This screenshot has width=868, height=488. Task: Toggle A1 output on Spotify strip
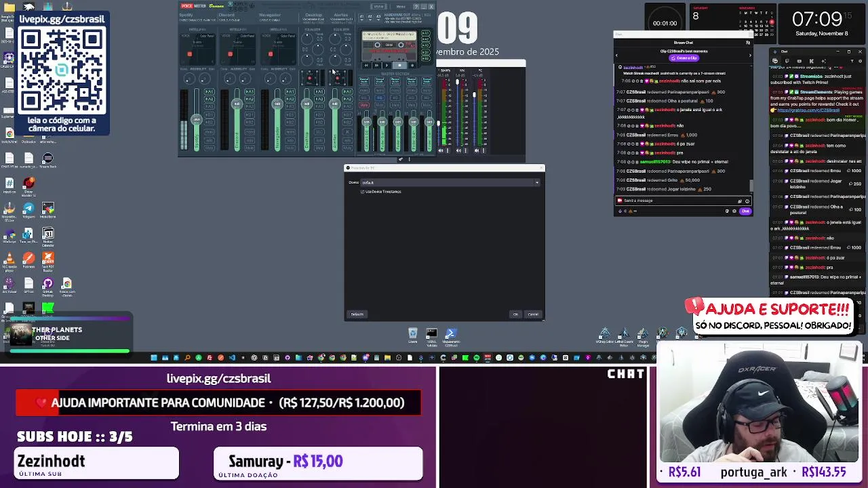click(x=210, y=91)
